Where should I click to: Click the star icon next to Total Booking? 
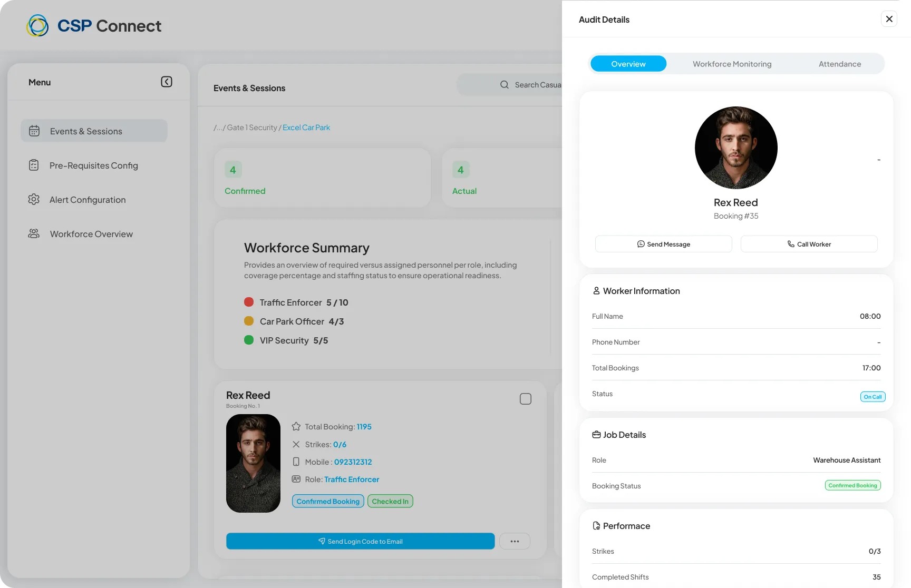(296, 426)
